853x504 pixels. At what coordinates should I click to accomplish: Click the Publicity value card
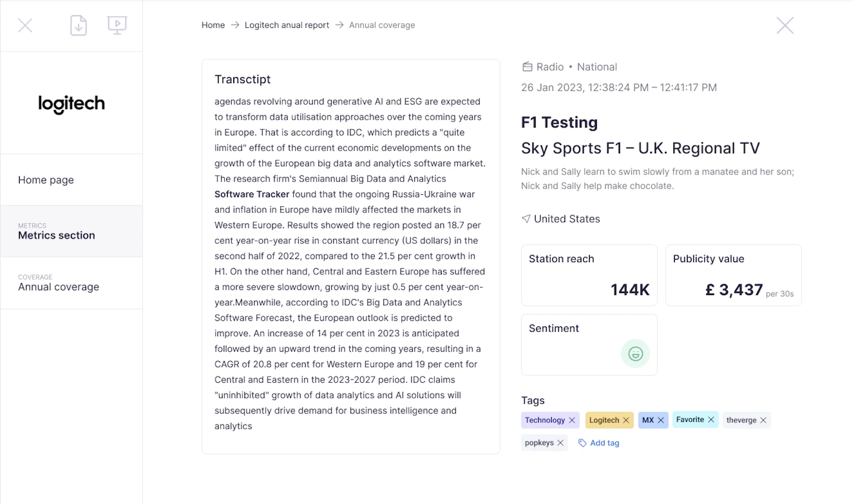pos(733,275)
